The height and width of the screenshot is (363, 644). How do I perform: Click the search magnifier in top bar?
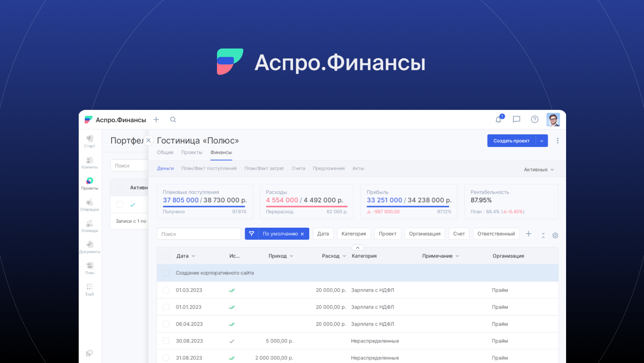tap(173, 119)
